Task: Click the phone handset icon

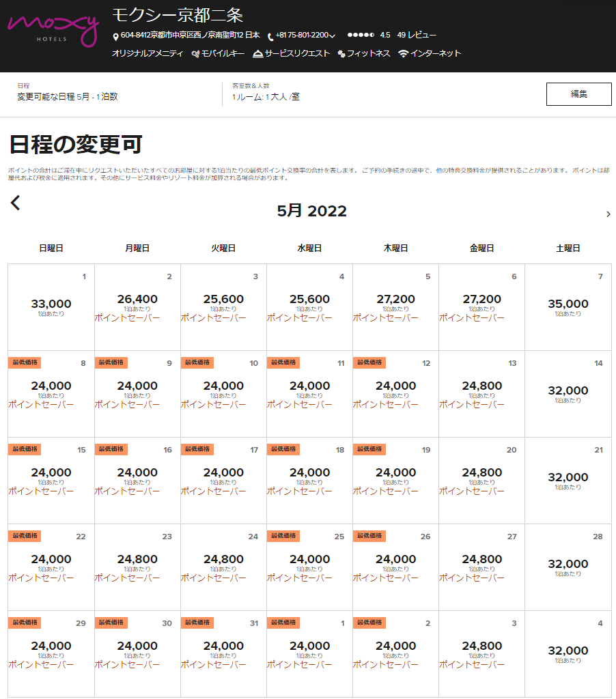Action: coord(270,36)
